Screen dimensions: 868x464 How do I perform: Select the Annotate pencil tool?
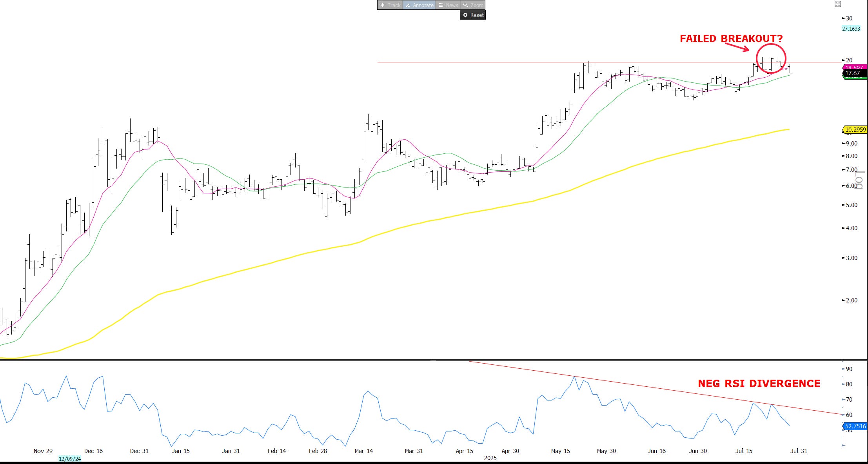pyautogui.click(x=419, y=5)
